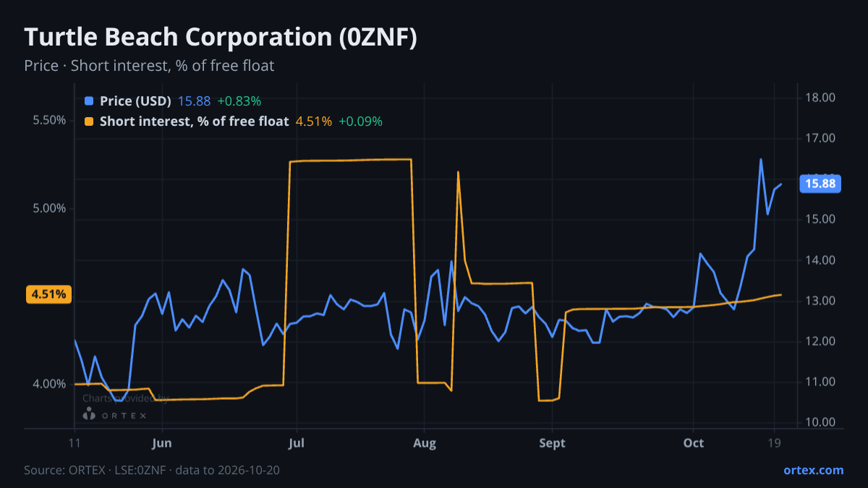This screenshot has width=868, height=488.
Task: Click the Sept date axis label
Action: [x=552, y=443]
